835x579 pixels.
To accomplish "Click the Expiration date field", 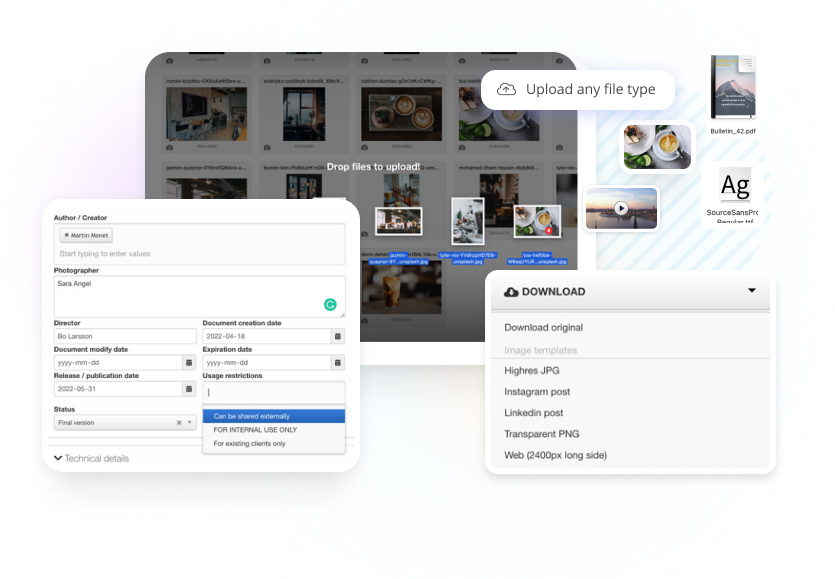I will [x=267, y=362].
